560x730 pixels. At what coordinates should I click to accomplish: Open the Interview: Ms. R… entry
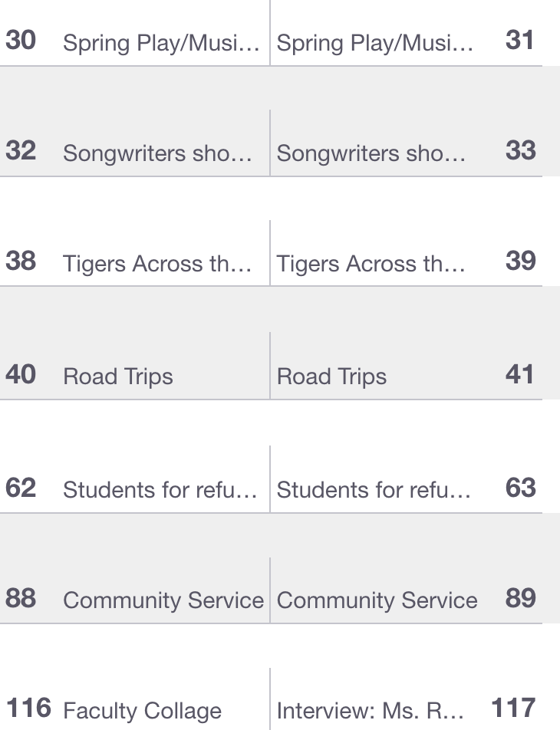(x=370, y=711)
